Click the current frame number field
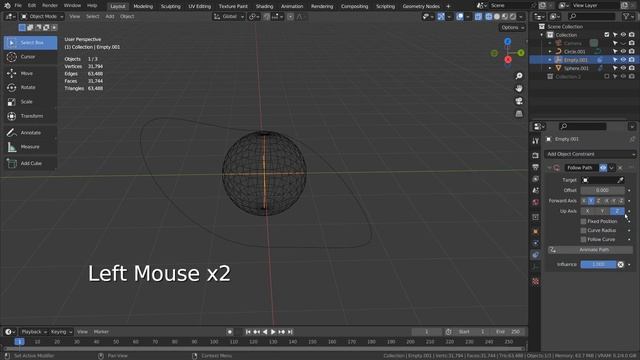Viewport: 640px width, 360px height. 427,332
